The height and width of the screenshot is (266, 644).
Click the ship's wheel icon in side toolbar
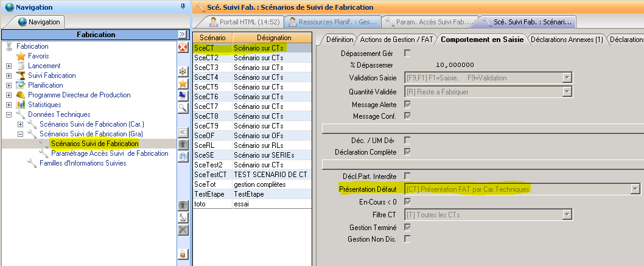pos(183,72)
